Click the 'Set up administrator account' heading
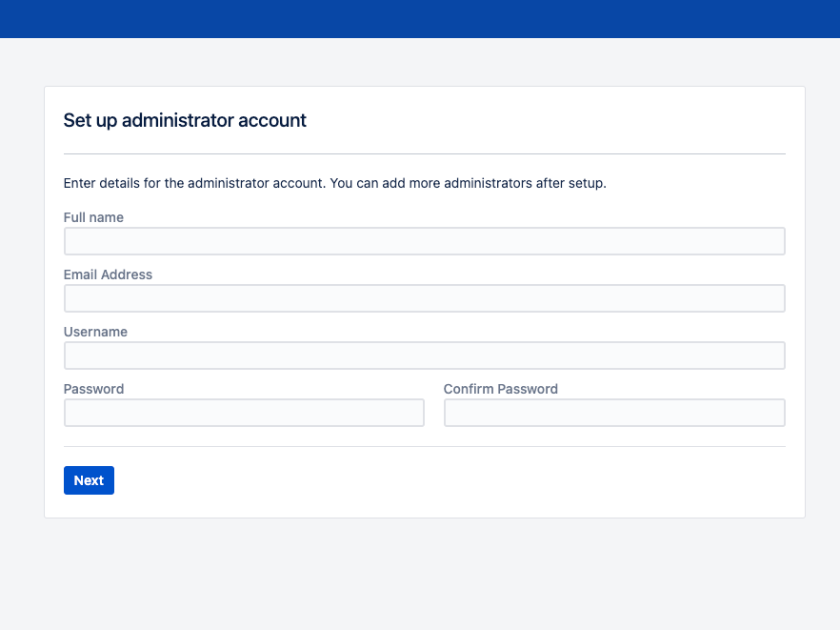Viewport: 840px width, 630px height. coord(185,121)
